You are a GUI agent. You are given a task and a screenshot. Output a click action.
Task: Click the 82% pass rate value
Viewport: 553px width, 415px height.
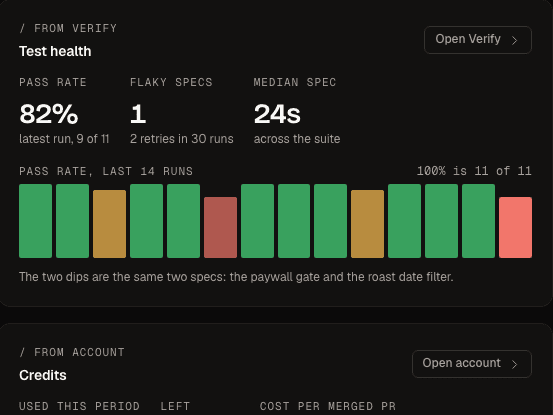[49, 114]
